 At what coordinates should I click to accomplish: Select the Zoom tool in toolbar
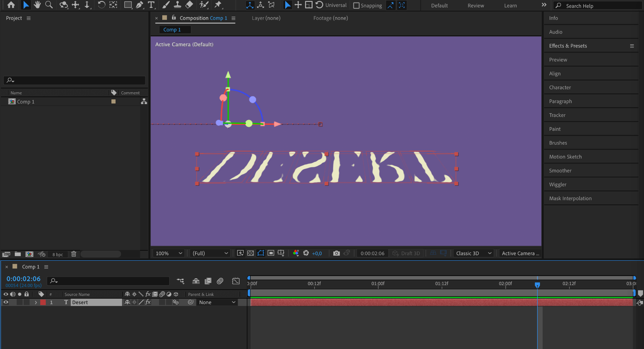(49, 5)
